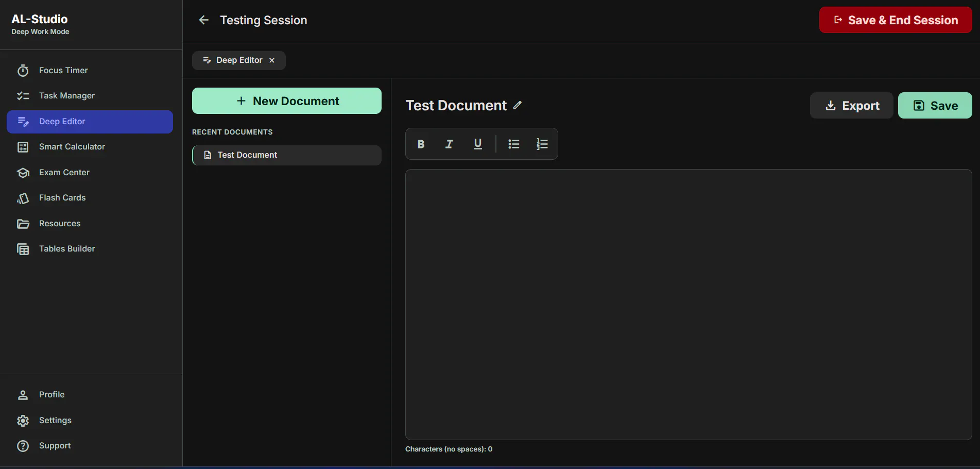Apply underline formatting
This screenshot has height=469, width=980.
[x=477, y=144]
